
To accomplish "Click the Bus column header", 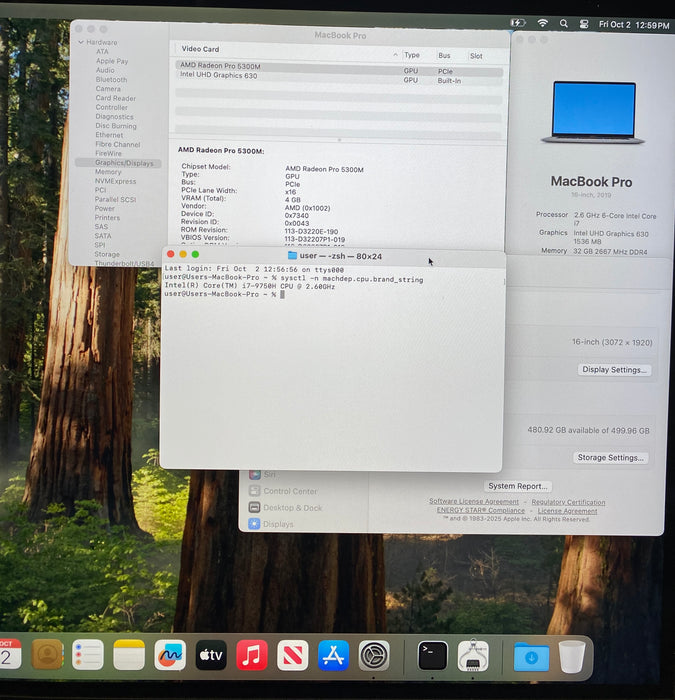I will tap(444, 55).
